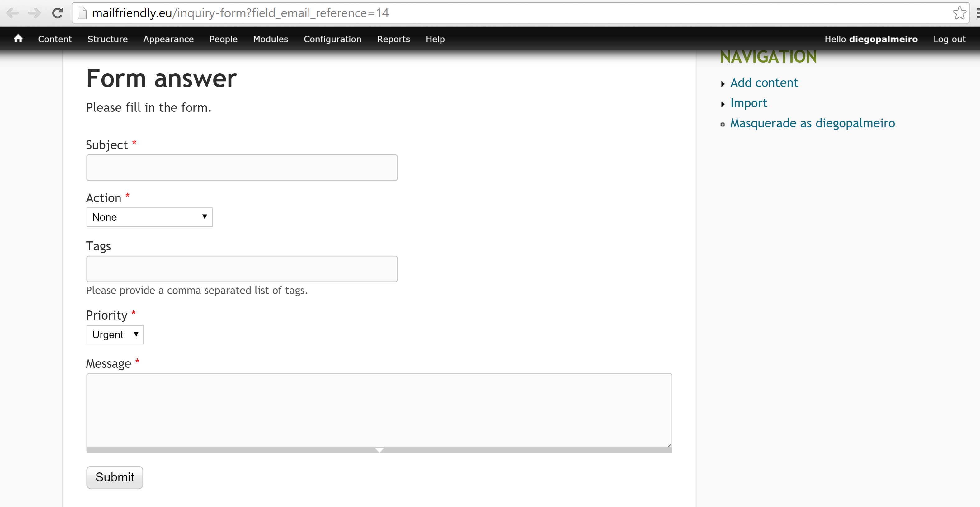Viewport: 980px width, 507px height.
Task: Open the Structure admin menu
Action: 107,39
